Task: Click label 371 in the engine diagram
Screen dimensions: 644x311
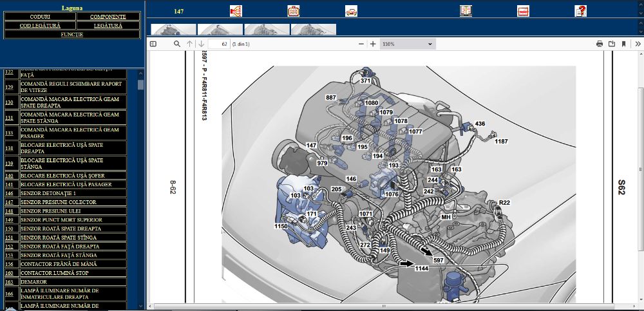Action: pyautogui.click(x=366, y=81)
